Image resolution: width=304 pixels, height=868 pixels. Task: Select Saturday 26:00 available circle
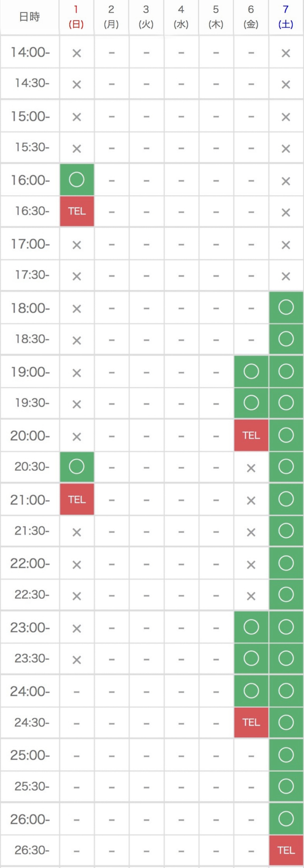pyautogui.click(x=286, y=818)
